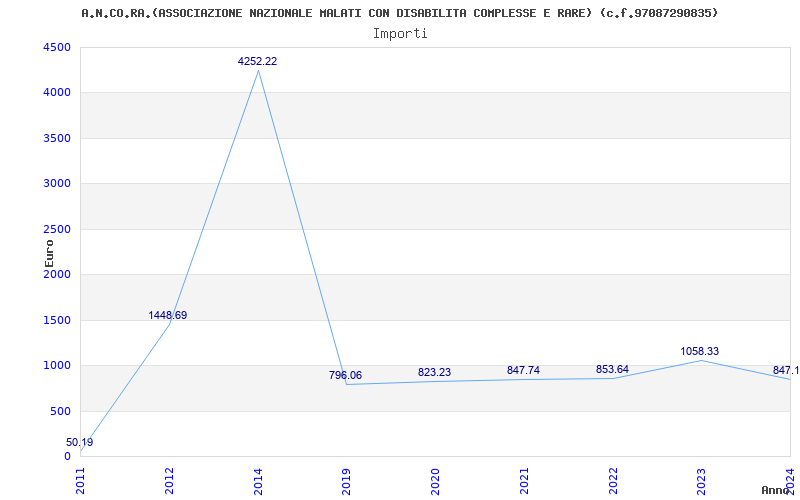Screen dimensions: 800x500
Task: Click the y-axis value 4000
Action: pos(57,93)
